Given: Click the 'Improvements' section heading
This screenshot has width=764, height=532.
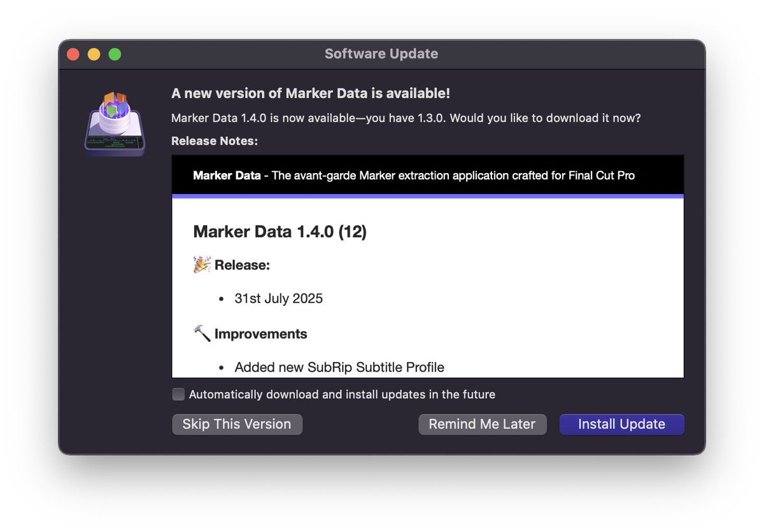Looking at the screenshot, I should pyautogui.click(x=261, y=334).
